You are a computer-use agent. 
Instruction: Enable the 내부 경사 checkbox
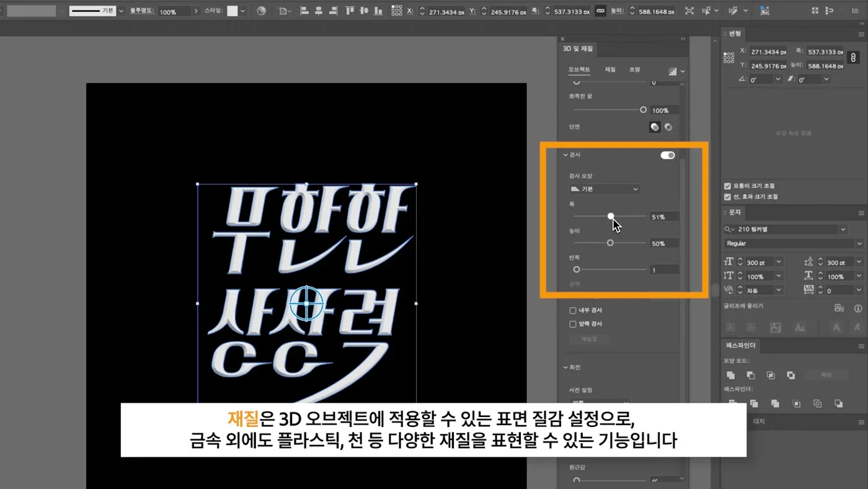click(573, 310)
